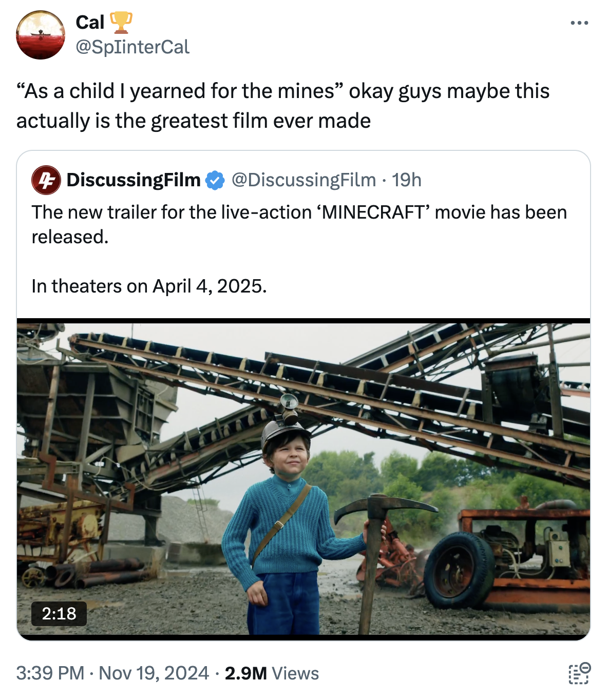
Task: Open the Cal display name link
Action: click(90, 22)
